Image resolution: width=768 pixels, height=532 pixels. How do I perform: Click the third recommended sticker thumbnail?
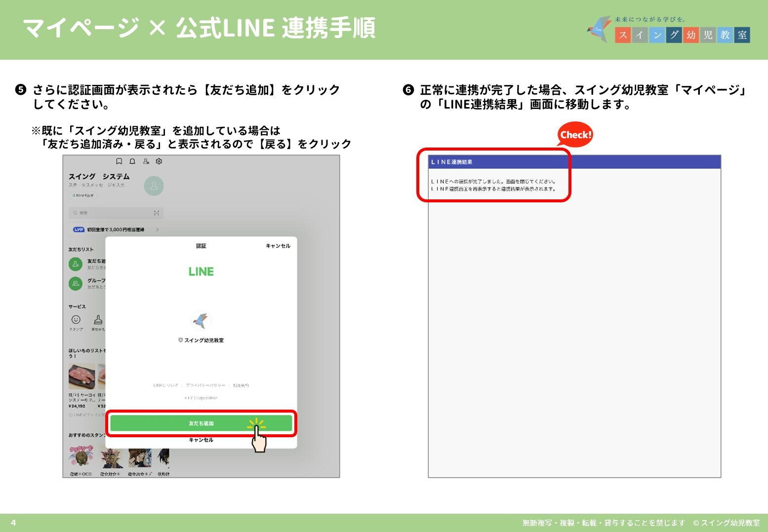[140, 457]
